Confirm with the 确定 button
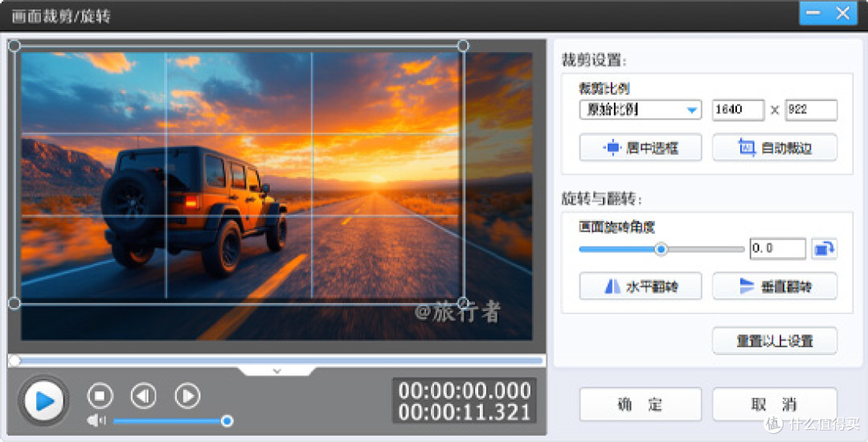The height and width of the screenshot is (442, 868). coord(641,404)
